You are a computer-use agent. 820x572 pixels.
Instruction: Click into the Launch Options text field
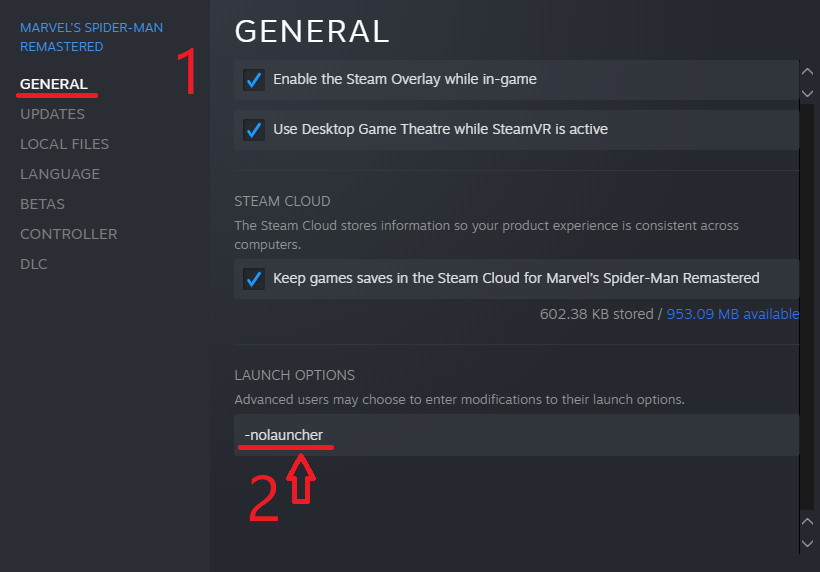click(x=516, y=436)
